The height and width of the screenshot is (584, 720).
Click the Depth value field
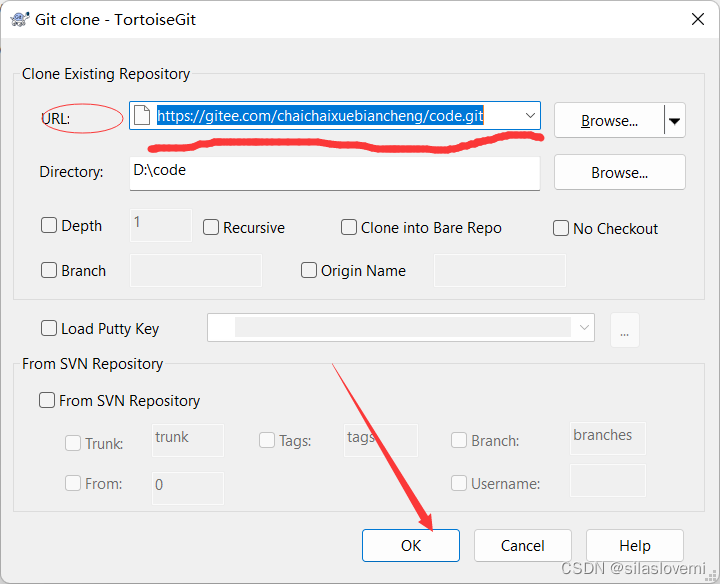[x=161, y=225]
